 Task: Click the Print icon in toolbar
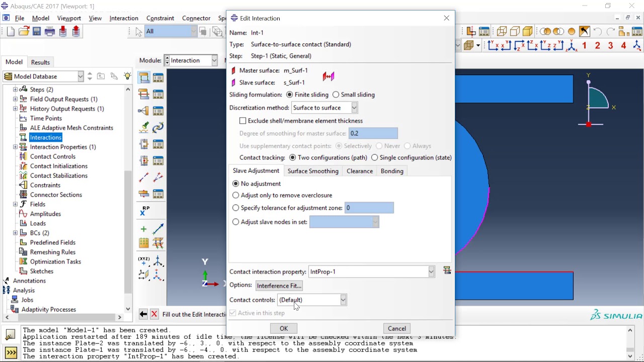point(50,32)
